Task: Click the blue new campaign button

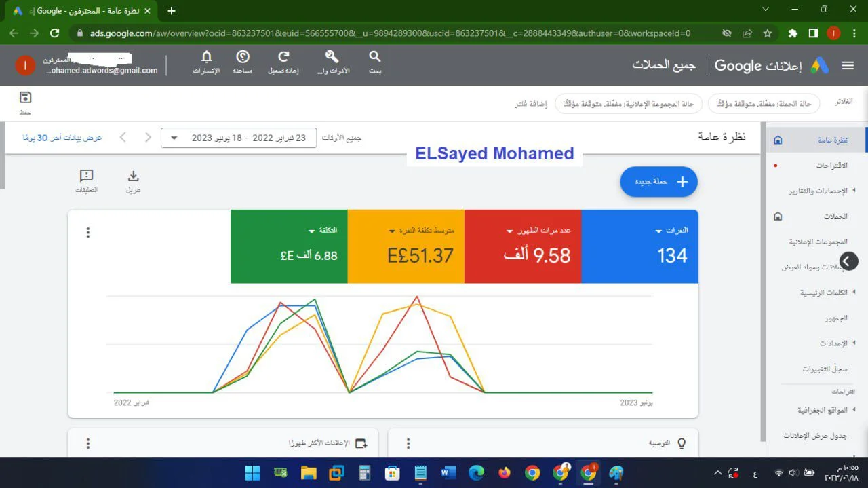Action: click(658, 182)
